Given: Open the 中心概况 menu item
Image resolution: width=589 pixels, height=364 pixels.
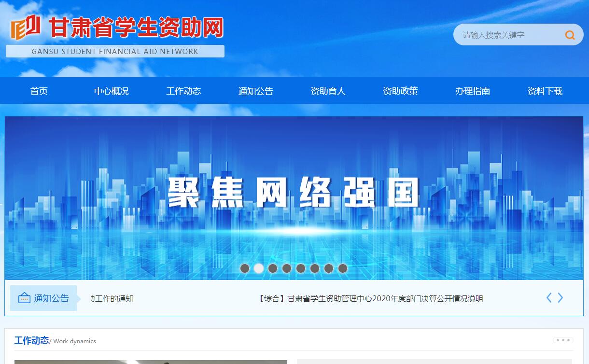Looking at the screenshot, I should [x=112, y=91].
